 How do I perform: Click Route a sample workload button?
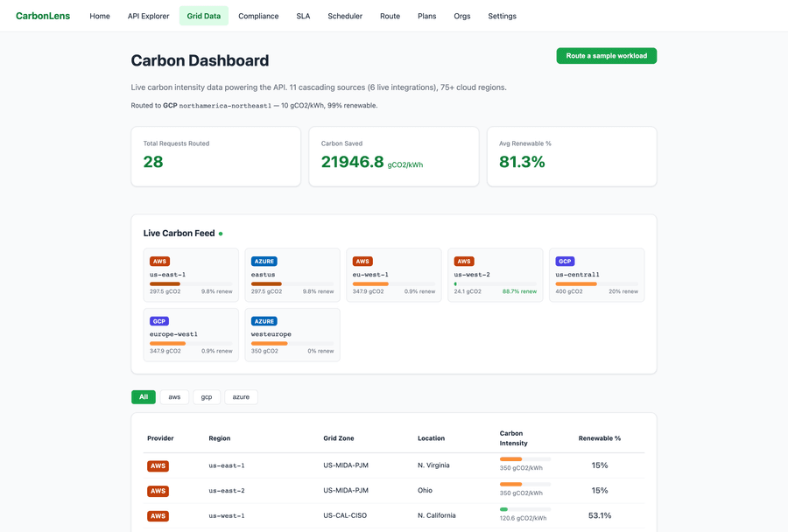[x=606, y=56]
